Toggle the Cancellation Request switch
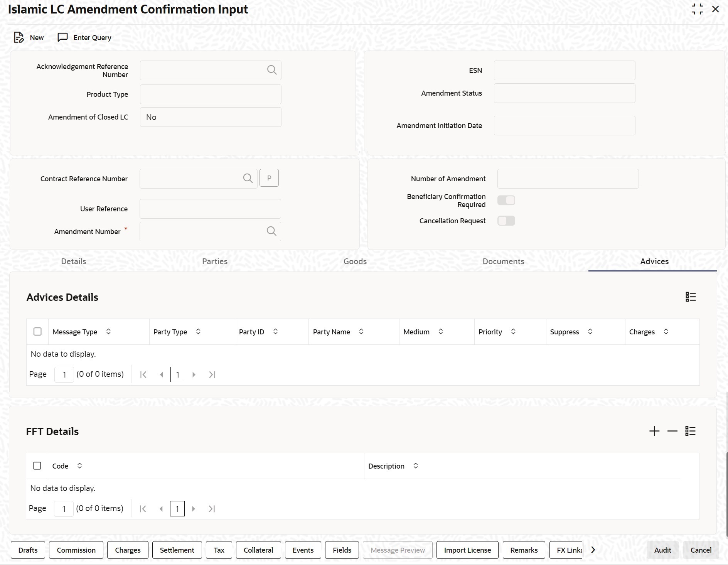The image size is (728, 565). (x=506, y=221)
